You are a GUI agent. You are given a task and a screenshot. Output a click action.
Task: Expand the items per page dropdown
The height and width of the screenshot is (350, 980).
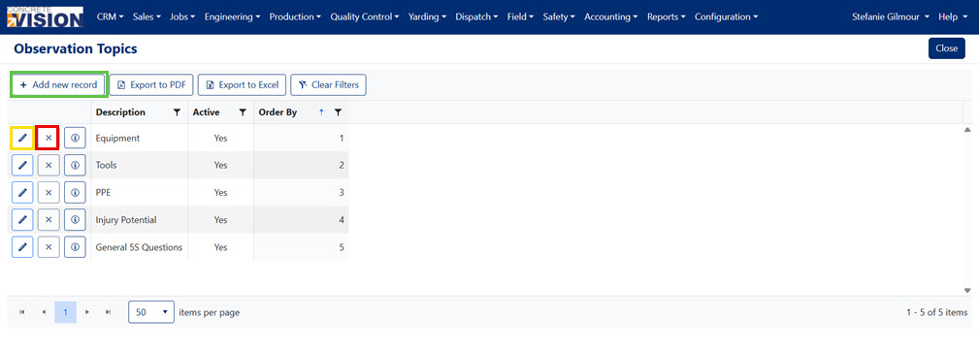151,312
